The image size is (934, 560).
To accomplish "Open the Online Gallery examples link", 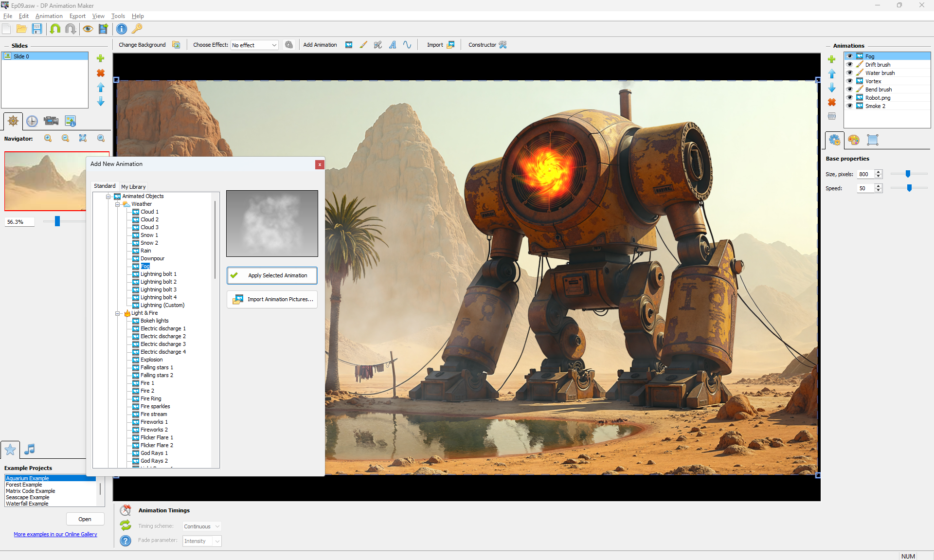I will [x=55, y=534].
